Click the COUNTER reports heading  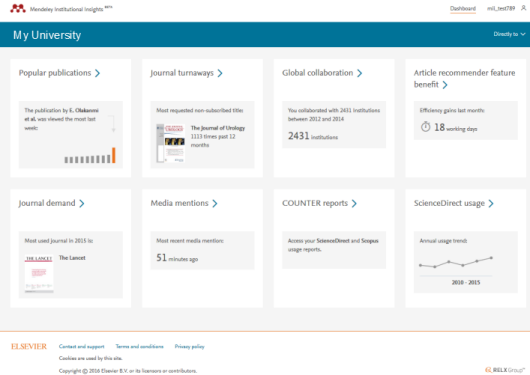click(x=315, y=203)
